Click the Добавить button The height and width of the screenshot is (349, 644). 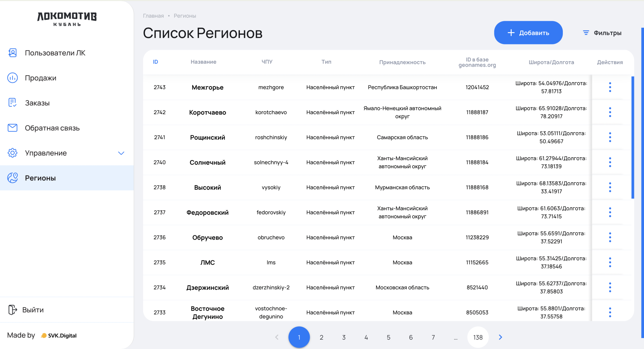(x=528, y=32)
